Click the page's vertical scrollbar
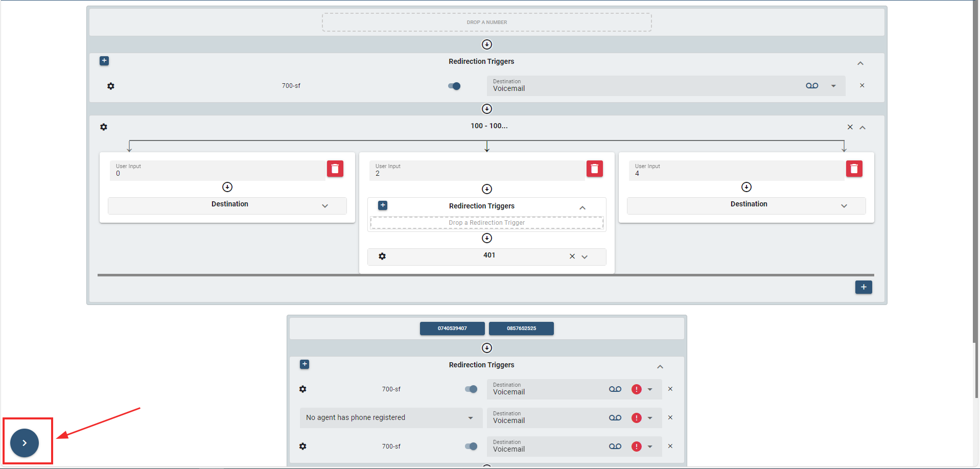980x469 pixels. 976,204
